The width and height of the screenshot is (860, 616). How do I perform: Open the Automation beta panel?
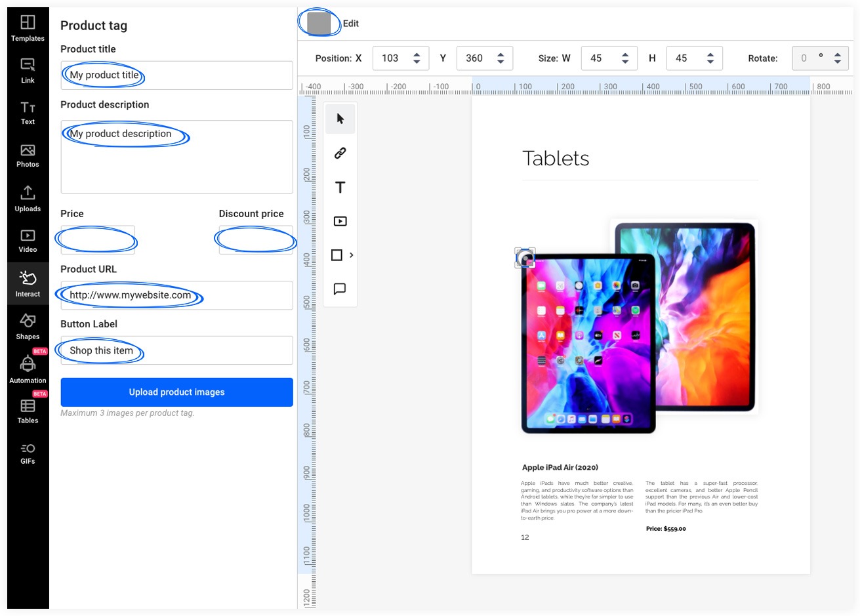pos(28,369)
